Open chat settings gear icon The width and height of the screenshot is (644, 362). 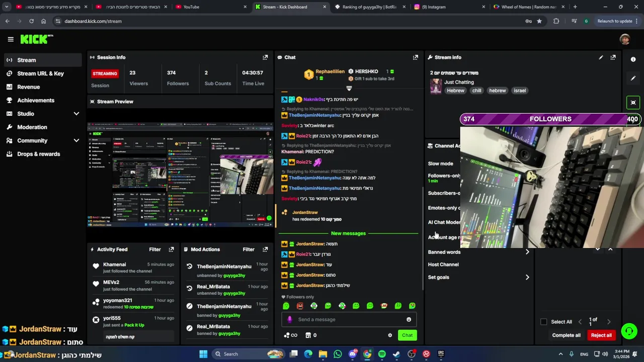click(390, 335)
